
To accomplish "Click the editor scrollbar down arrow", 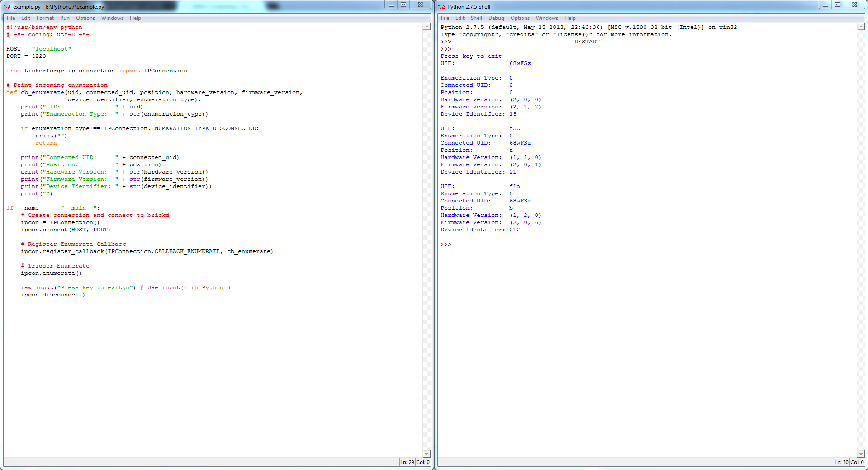I will 427,454.
